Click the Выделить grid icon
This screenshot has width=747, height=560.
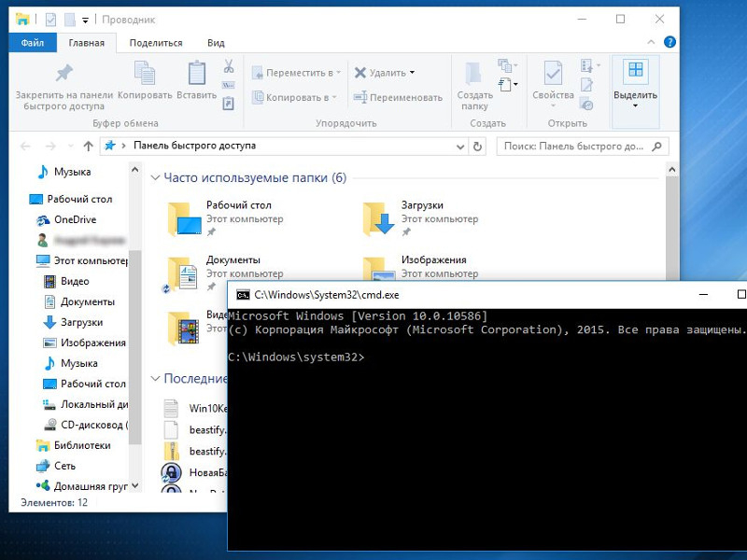point(636,70)
